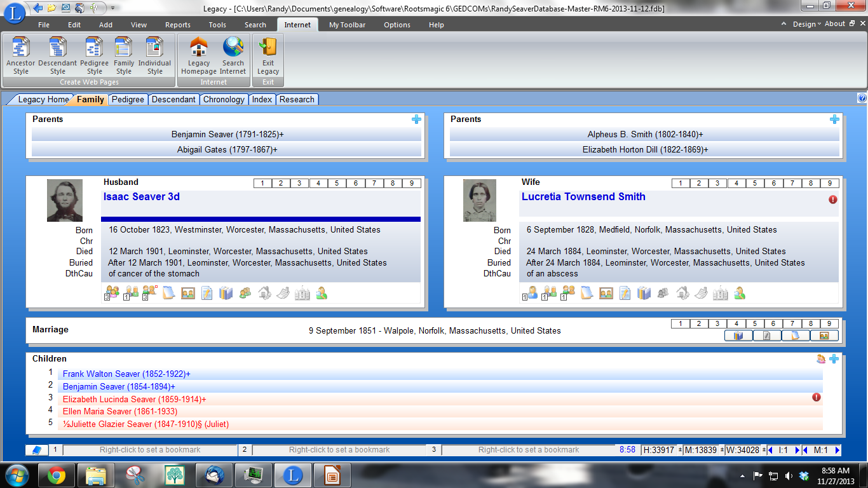Open file folder icon in quick access toolbar

(51, 8)
